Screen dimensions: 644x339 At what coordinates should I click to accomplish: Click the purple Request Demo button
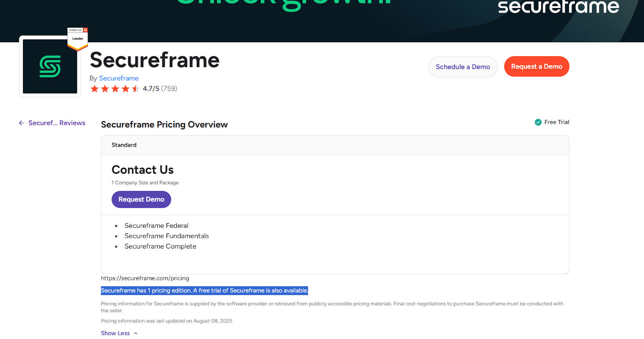pyautogui.click(x=141, y=199)
